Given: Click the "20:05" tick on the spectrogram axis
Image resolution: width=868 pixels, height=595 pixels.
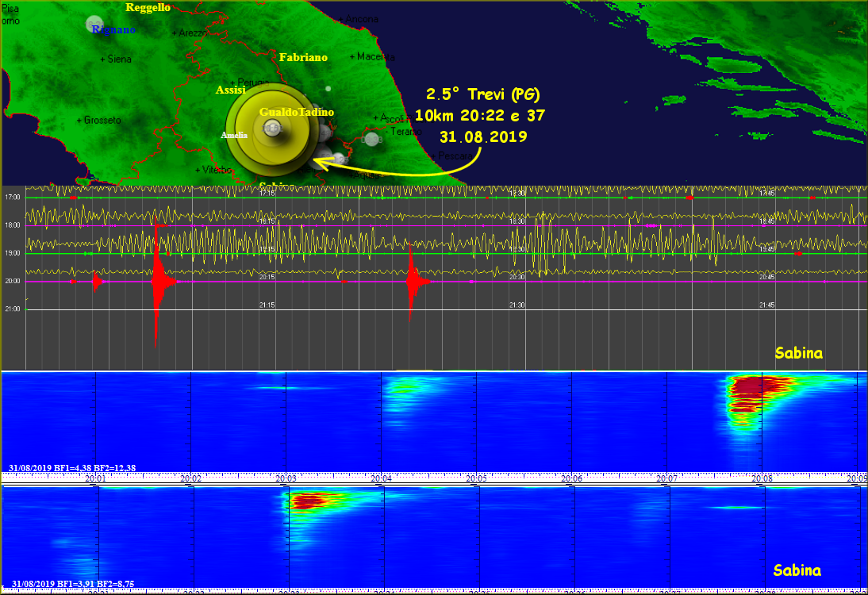Looking at the screenshot, I should click(476, 478).
